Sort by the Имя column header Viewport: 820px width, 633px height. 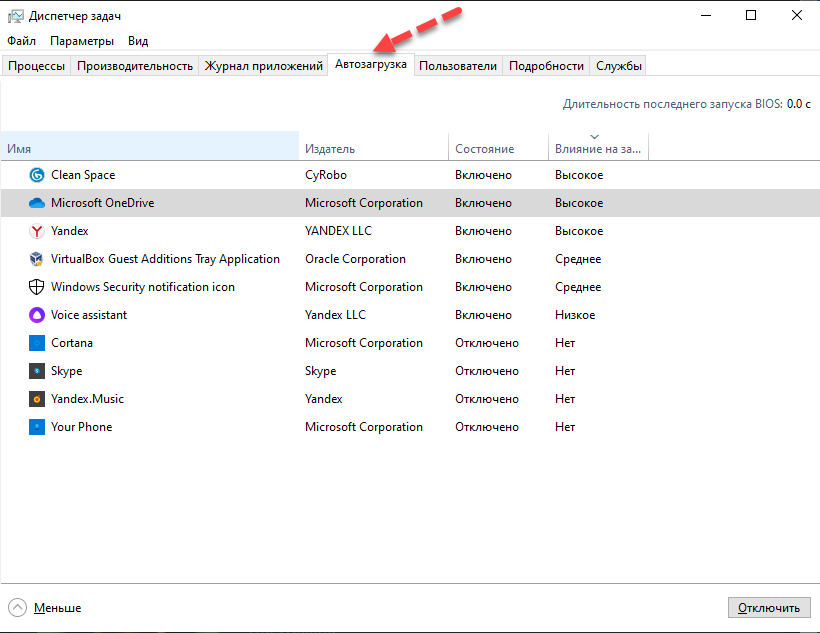[150, 146]
